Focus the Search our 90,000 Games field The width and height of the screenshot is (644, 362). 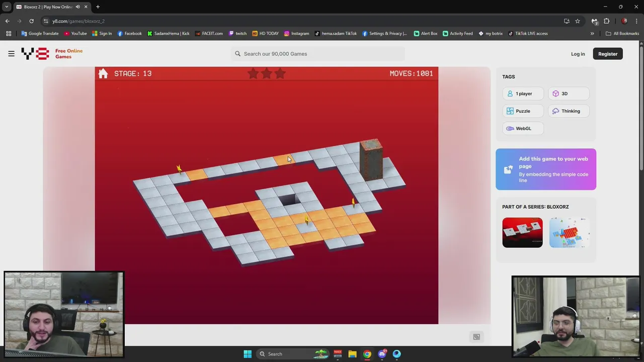(x=318, y=54)
